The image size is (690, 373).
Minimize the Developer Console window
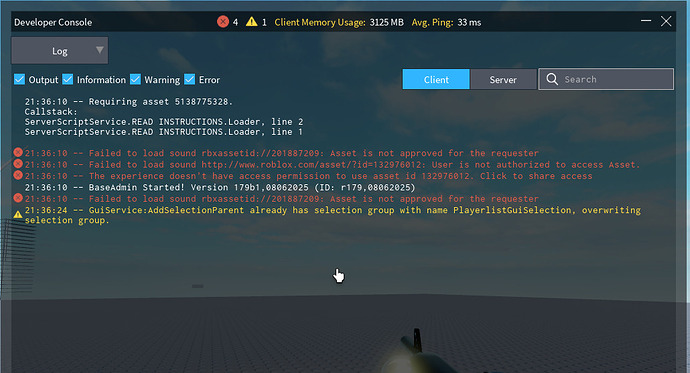pos(646,21)
